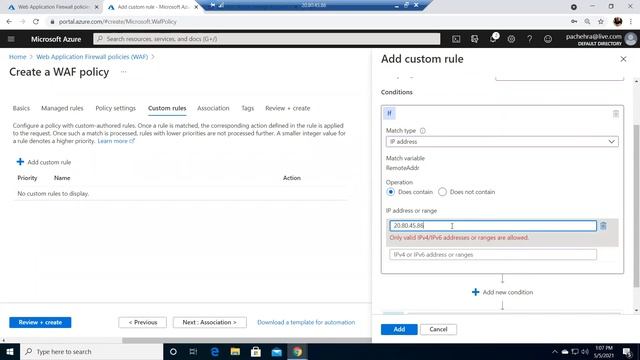Open the browser zoom magnifier icon
640x360 pixels.
pyautogui.click(x=587, y=22)
